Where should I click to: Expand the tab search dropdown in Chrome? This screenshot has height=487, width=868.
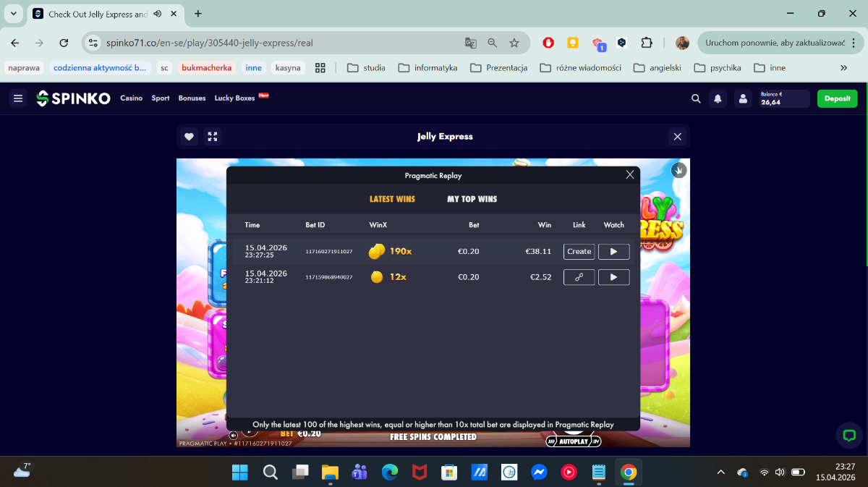coord(14,14)
